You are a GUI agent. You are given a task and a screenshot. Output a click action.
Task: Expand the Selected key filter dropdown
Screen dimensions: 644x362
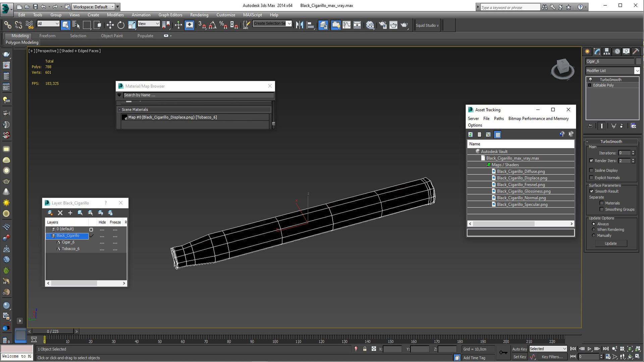[565, 349]
